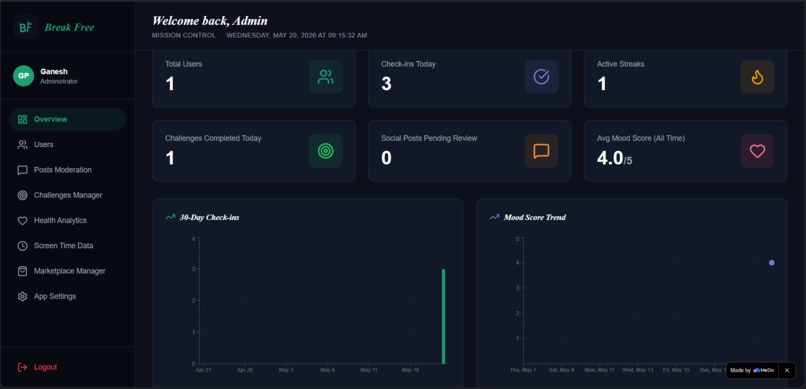806x389 pixels.
Task: Click the Welcome back, Admin heading
Action: pyautogui.click(x=210, y=21)
